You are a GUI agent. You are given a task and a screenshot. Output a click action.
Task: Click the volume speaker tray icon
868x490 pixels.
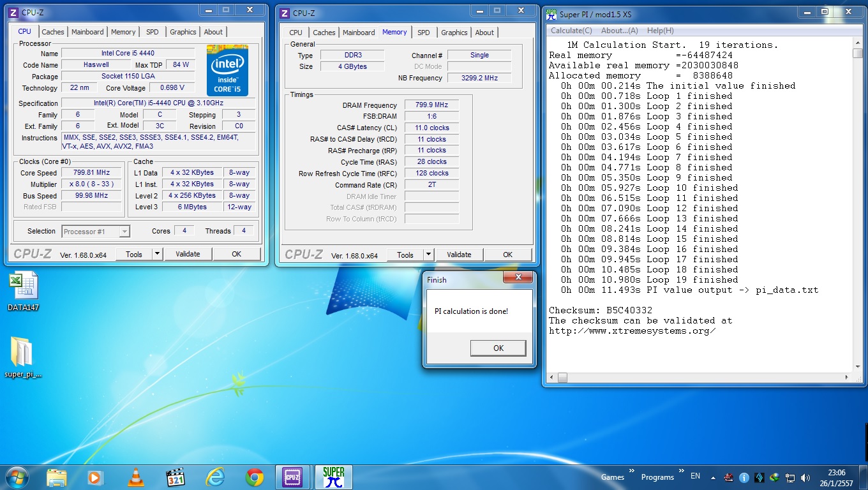805,477
